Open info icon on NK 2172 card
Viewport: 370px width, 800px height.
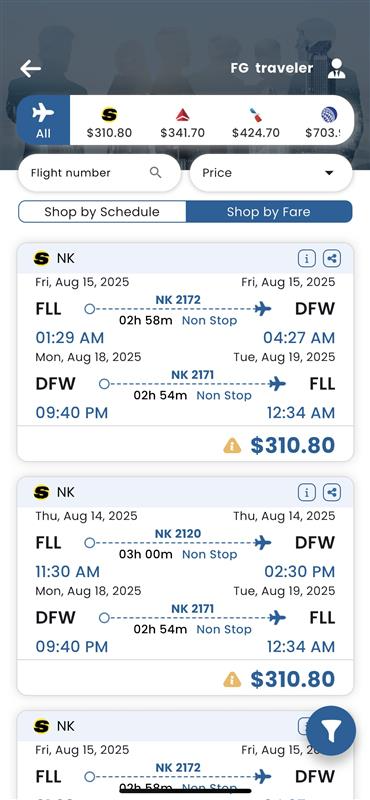(307, 259)
